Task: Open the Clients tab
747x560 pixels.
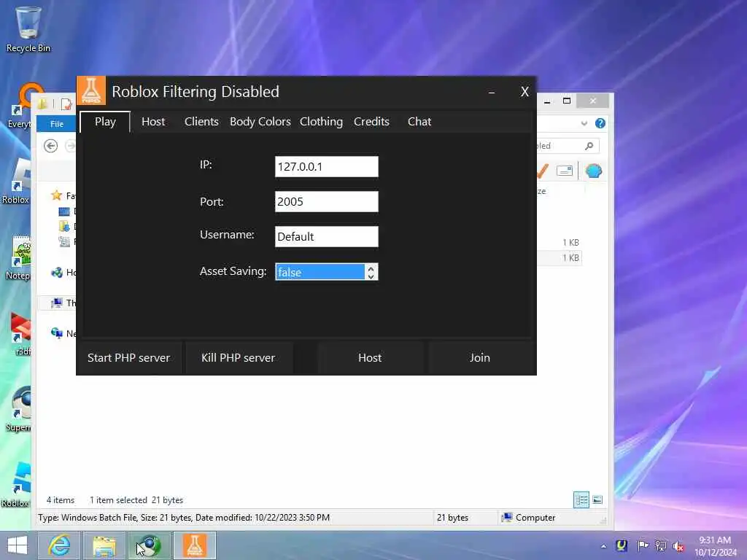Action: 201,122
